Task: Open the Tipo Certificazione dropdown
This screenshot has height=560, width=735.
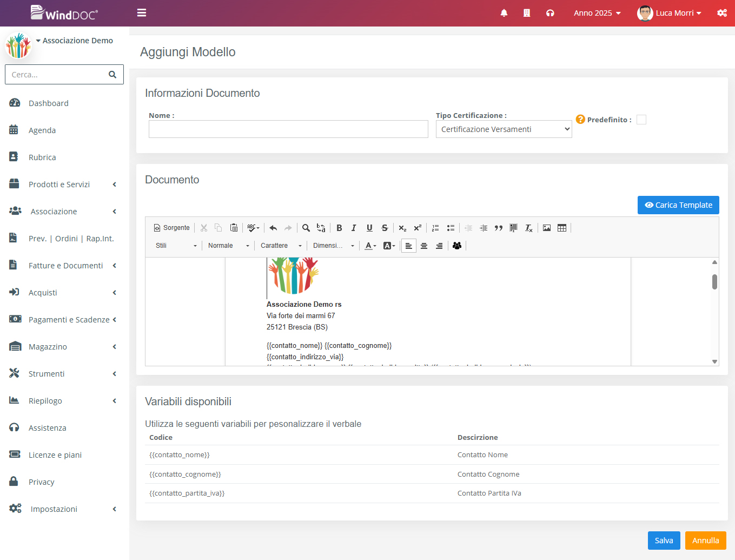Action: [x=504, y=129]
